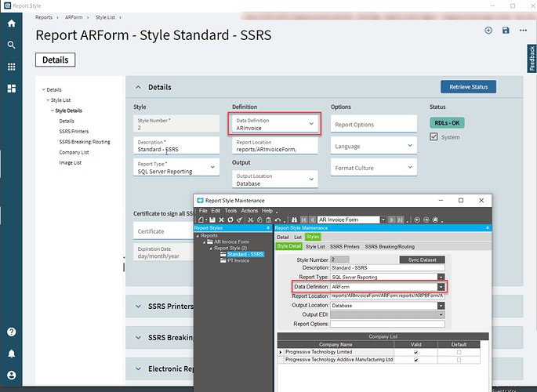Screen dimensions: 537x392
Task: Go to last record navigation arrow
Action: 400,220
